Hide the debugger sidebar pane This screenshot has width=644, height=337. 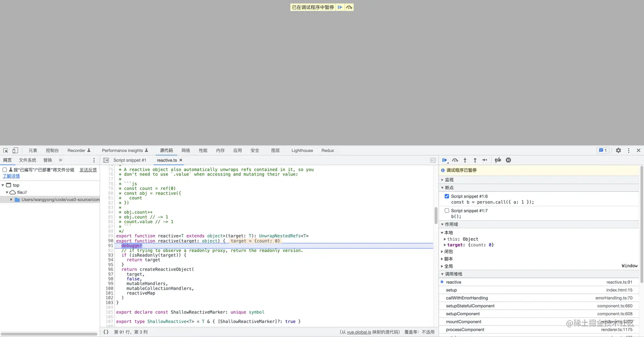tap(433, 160)
